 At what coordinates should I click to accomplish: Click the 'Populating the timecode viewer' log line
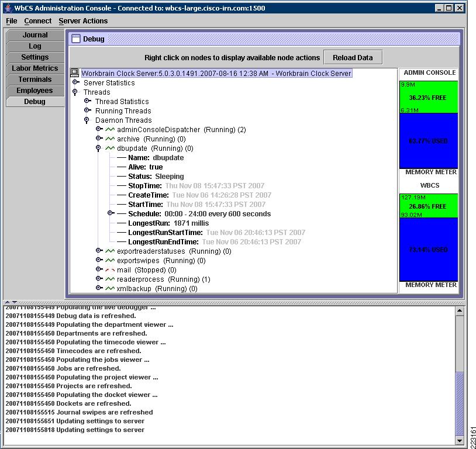pos(85,342)
